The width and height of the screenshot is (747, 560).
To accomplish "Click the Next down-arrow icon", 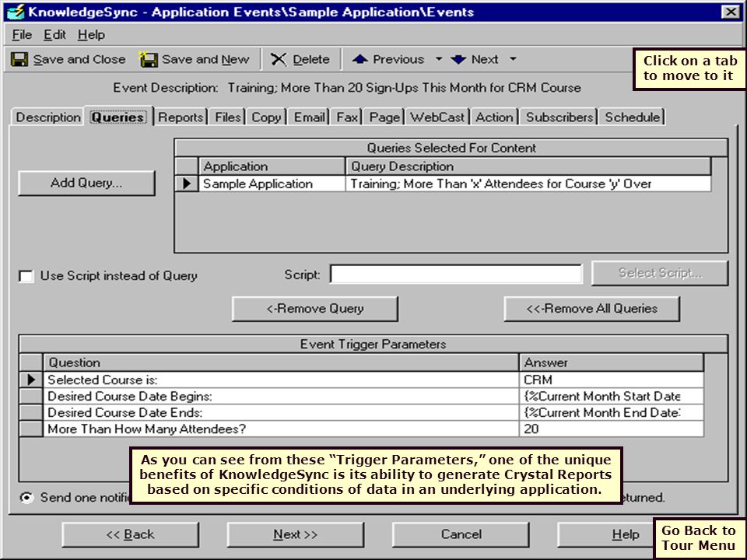I will pyautogui.click(x=458, y=60).
